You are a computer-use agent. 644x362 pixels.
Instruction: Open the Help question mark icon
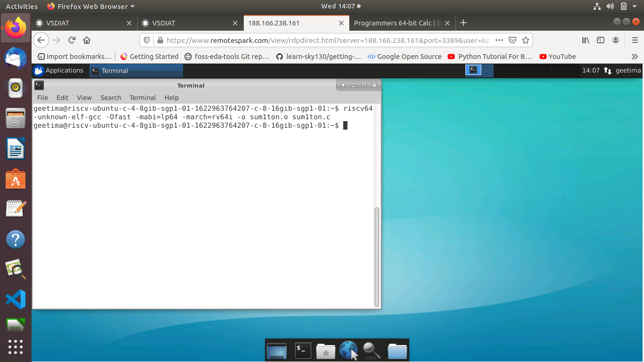pyautogui.click(x=16, y=239)
